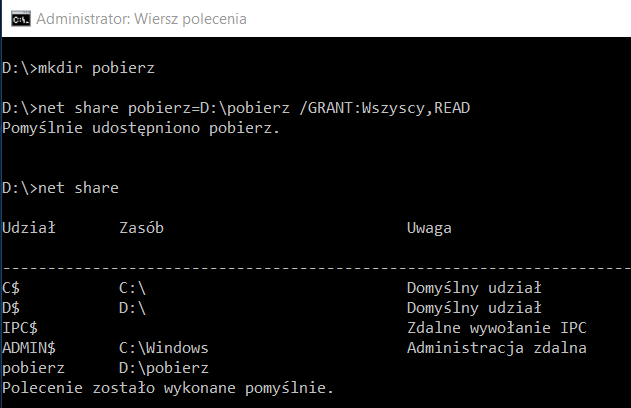Click the D$ share entry
This screenshot has width=631, height=408.
(x=11, y=308)
